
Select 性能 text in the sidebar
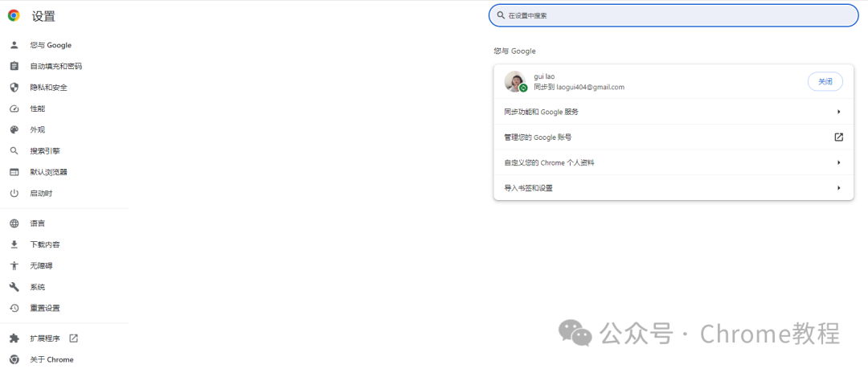pos(37,109)
